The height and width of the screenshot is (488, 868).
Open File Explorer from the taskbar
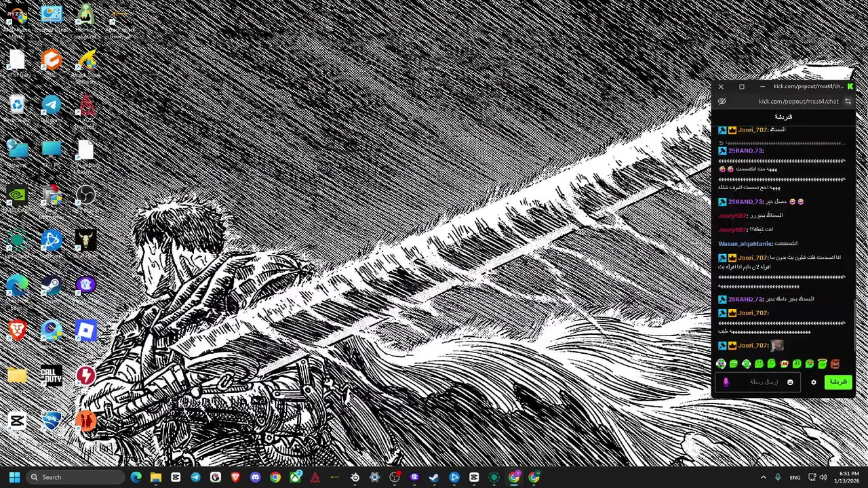[155, 477]
